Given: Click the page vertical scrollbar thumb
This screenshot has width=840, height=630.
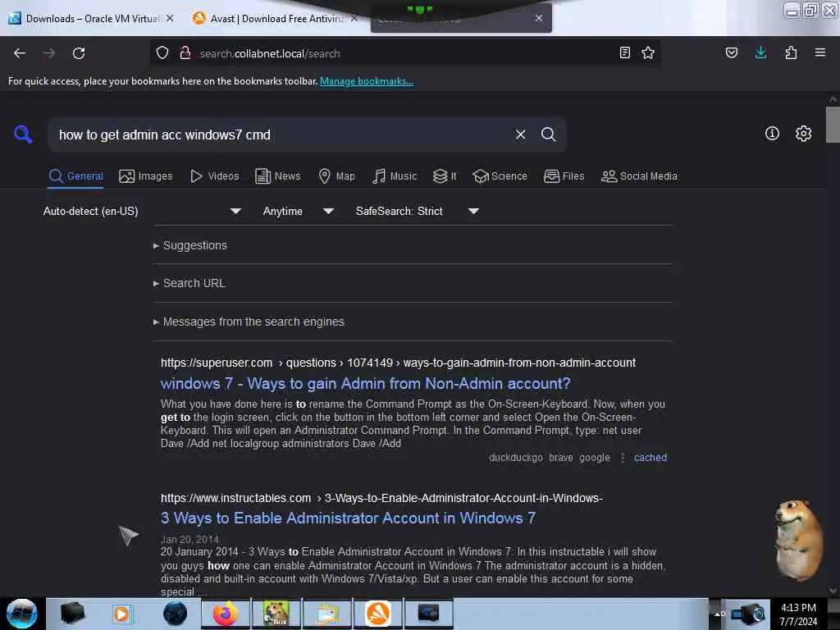Looking at the screenshot, I should tap(833, 125).
